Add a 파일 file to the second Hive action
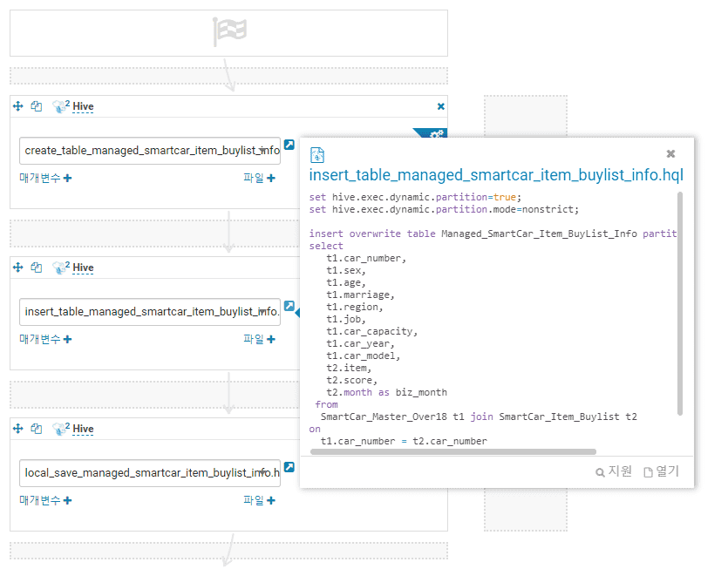728x569 pixels. coord(271,339)
